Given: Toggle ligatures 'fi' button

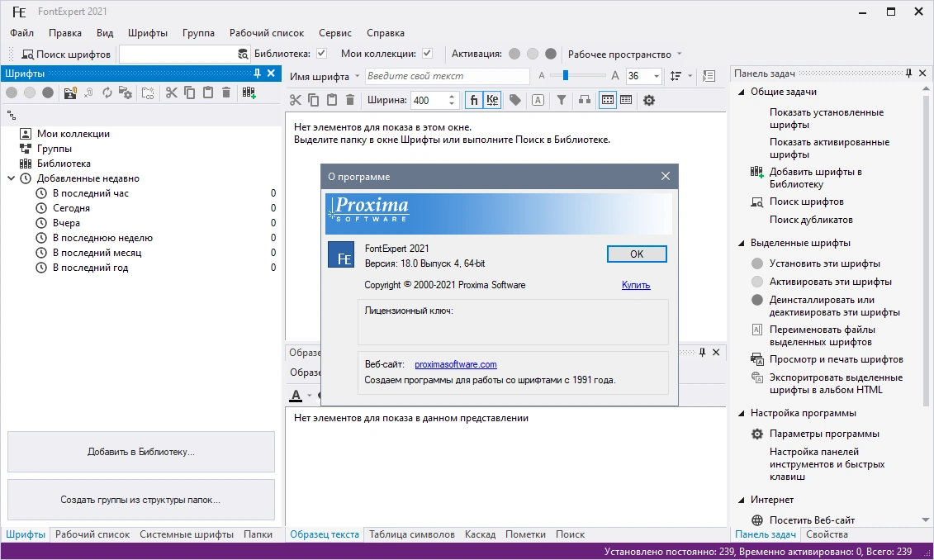Looking at the screenshot, I should (473, 100).
